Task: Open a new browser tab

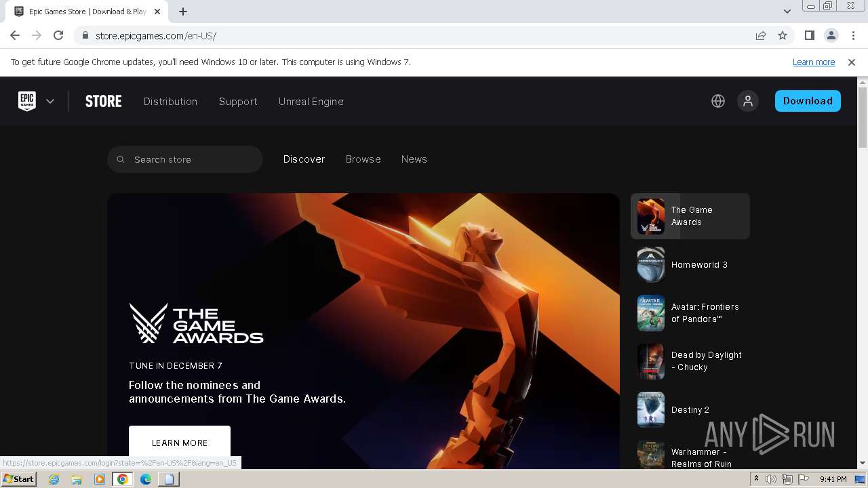Action: click(x=183, y=12)
